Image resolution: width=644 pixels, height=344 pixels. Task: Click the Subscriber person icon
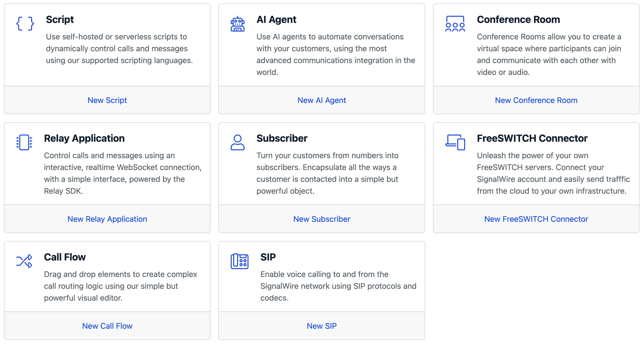point(237,142)
